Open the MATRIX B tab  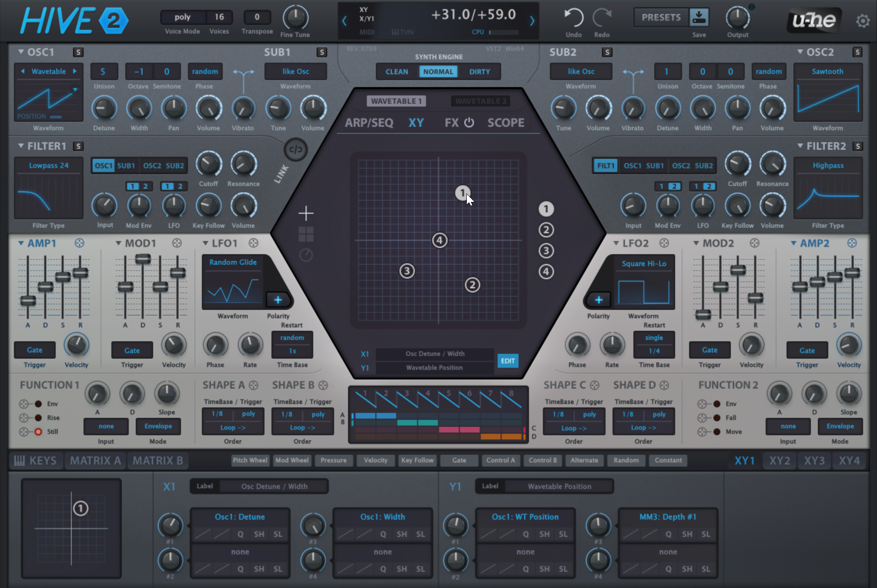tap(158, 460)
